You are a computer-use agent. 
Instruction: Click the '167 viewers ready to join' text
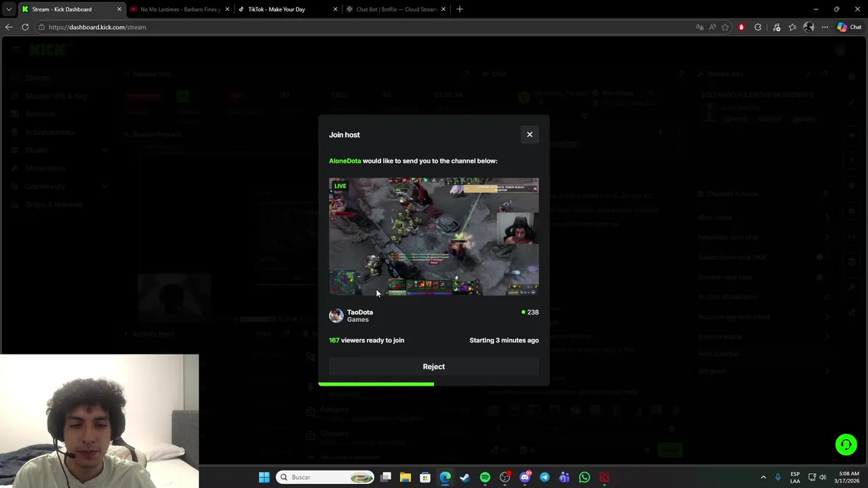[x=366, y=340]
